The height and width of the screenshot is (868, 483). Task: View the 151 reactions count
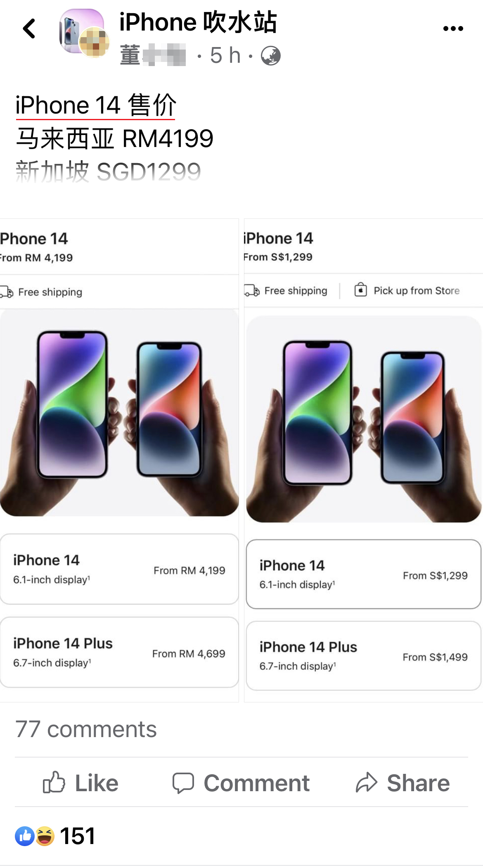coord(78,836)
